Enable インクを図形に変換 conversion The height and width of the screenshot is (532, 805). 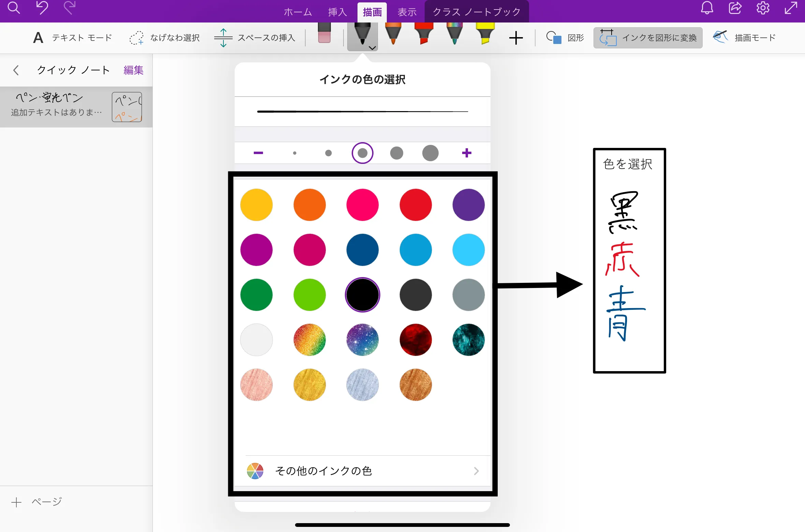pos(647,37)
